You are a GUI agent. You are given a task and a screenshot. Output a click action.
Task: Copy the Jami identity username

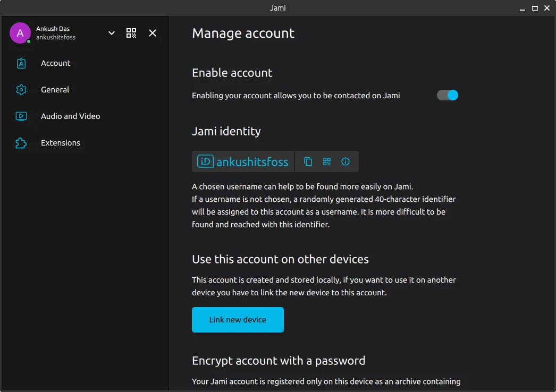308,161
